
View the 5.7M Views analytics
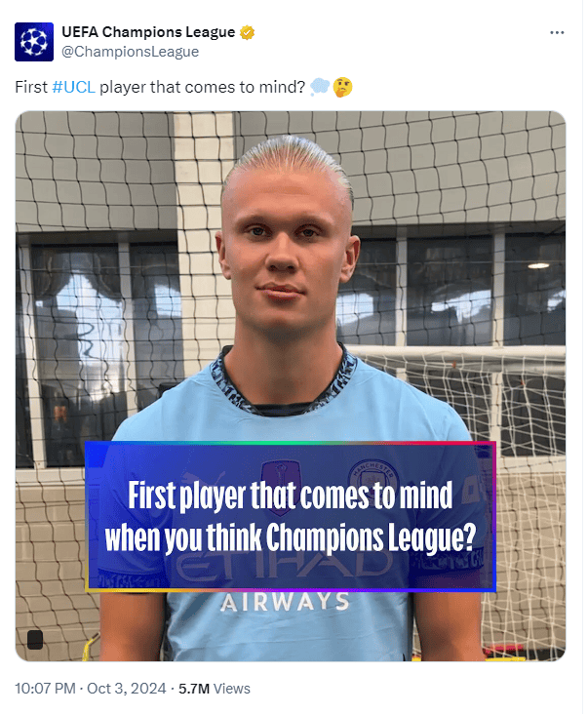[215, 689]
